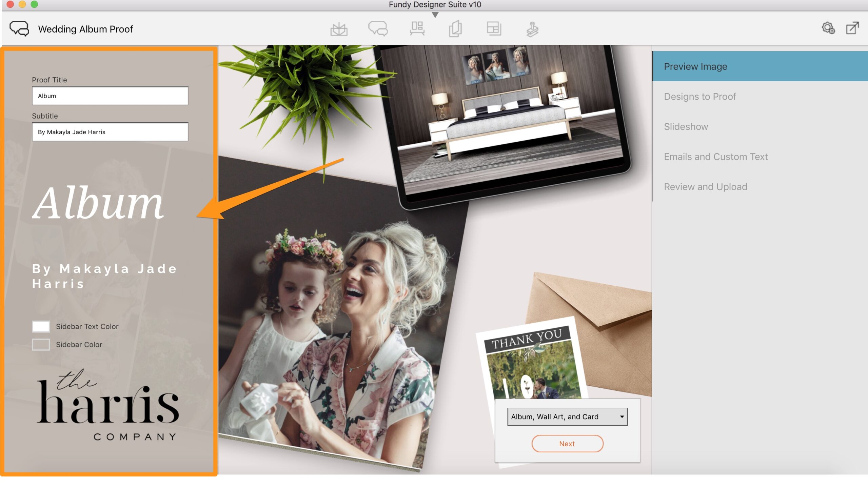Open the Album Builder lotus icon
Viewport: 868px width, 489px height.
[339, 29]
